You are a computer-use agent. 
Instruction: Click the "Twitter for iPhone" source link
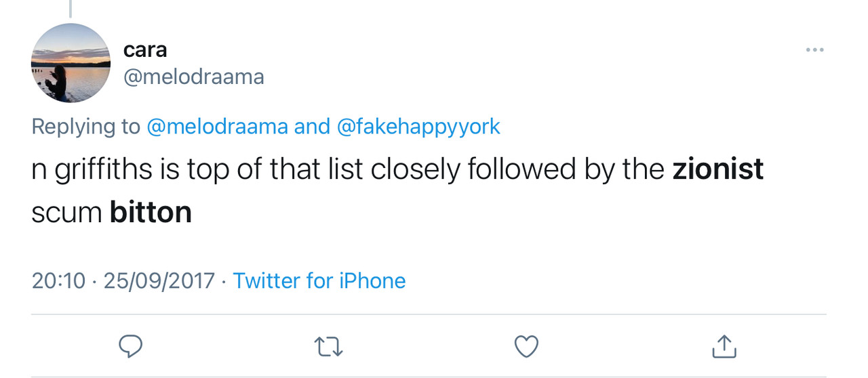pyautogui.click(x=319, y=280)
